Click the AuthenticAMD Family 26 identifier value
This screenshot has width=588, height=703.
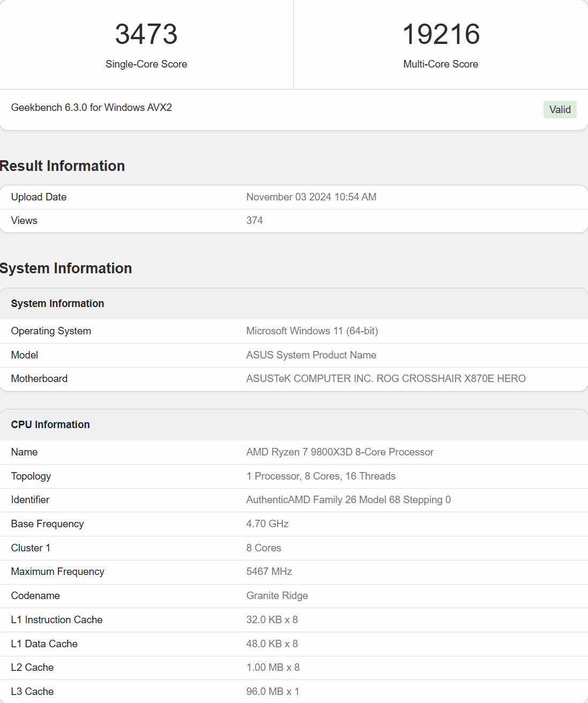(x=348, y=500)
